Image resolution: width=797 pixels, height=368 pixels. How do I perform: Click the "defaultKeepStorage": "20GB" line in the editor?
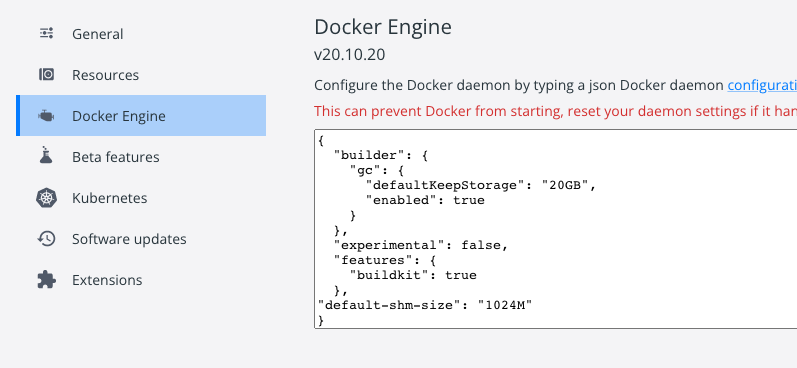coord(480,185)
